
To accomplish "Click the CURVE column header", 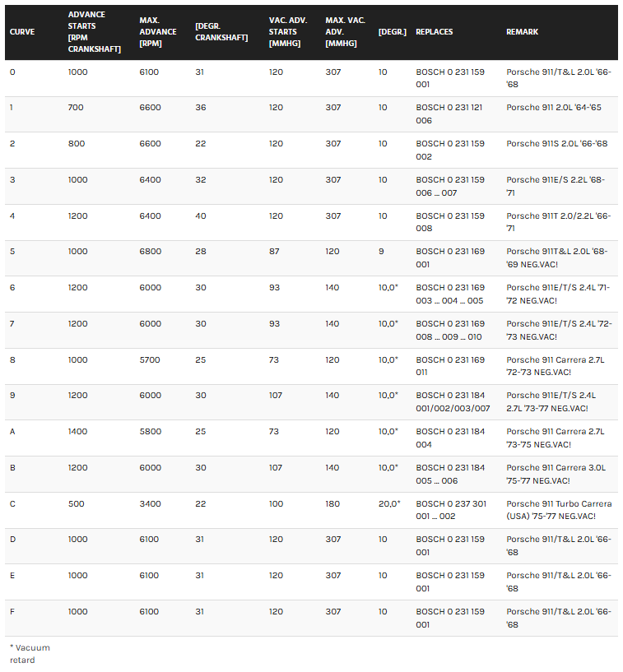I will pyautogui.click(x=22, y=32).
